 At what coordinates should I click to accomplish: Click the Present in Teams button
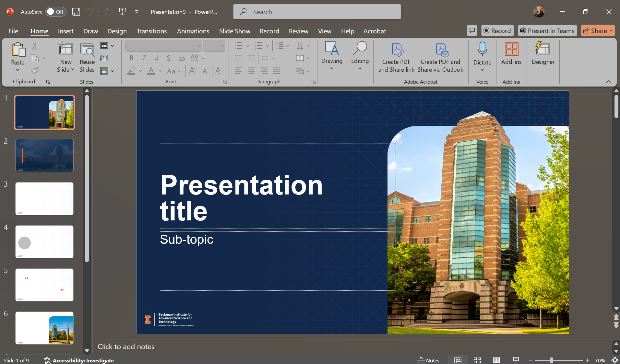(547, 31)
